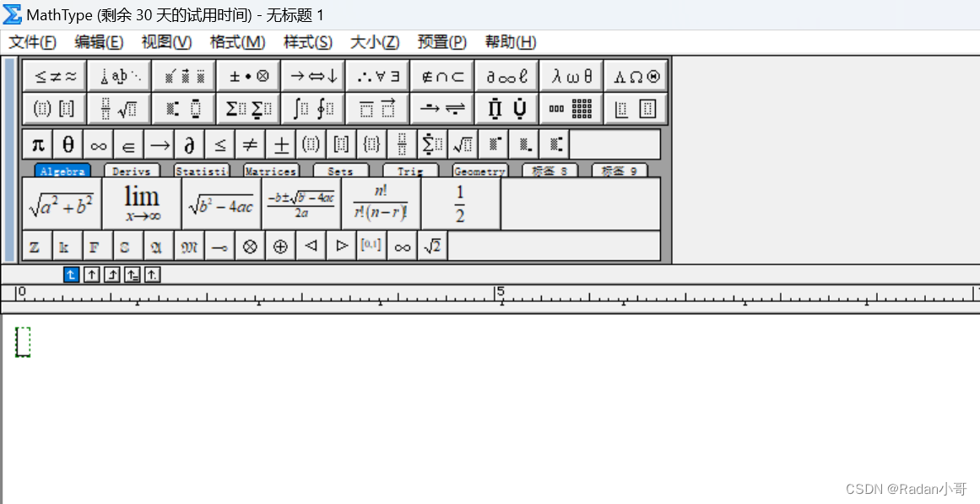The width and height of the screenshot is (980, 504).
Task: Open the arrow symbols palette →⇔↓
Action: pos(314,76)
